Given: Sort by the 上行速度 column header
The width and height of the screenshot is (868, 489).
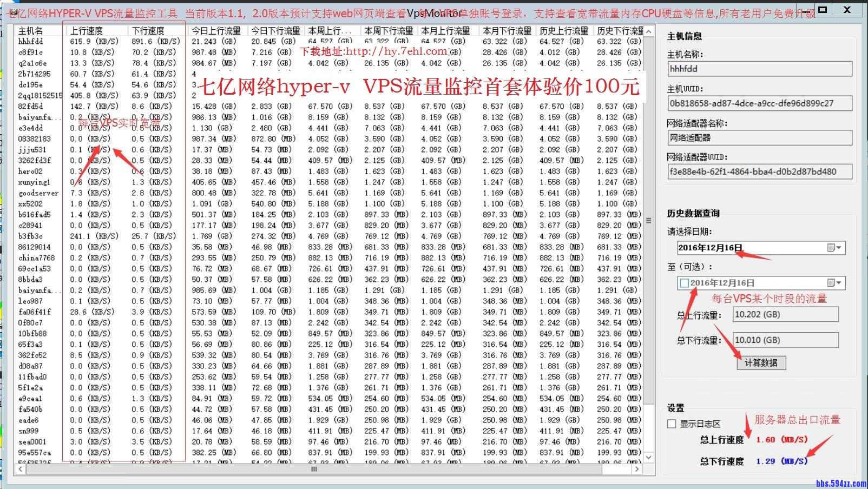Looking at the screenshot, I should 95,31.
